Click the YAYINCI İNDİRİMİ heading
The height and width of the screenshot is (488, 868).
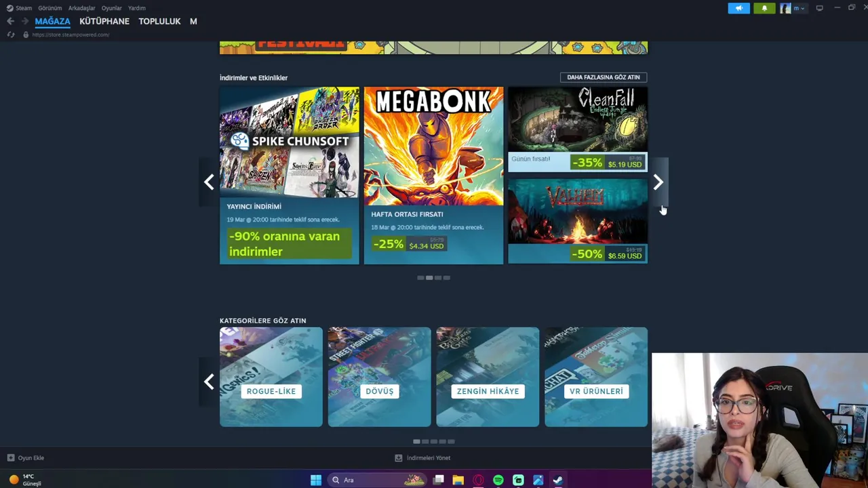point(254,207)
